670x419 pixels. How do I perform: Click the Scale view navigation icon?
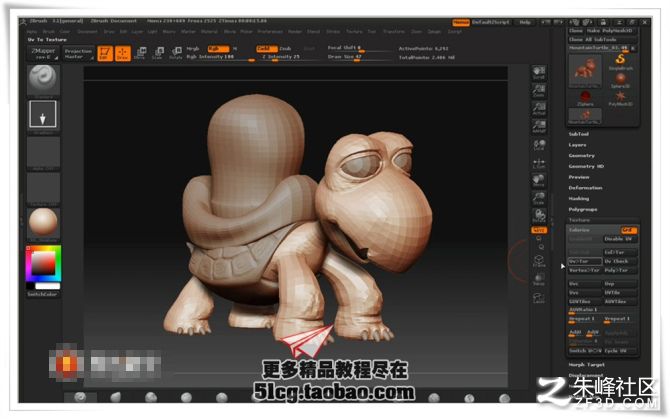click(x=539, y=198)
